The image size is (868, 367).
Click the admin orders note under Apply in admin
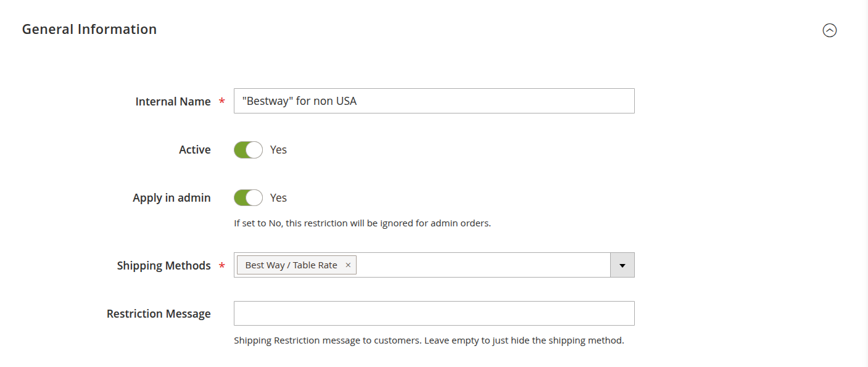tap(362, 223)
